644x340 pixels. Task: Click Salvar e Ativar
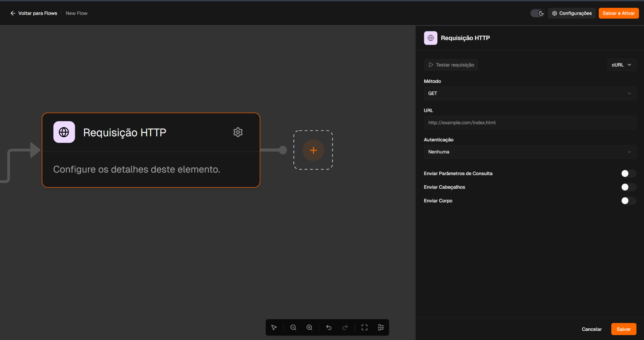pos(619,13)
